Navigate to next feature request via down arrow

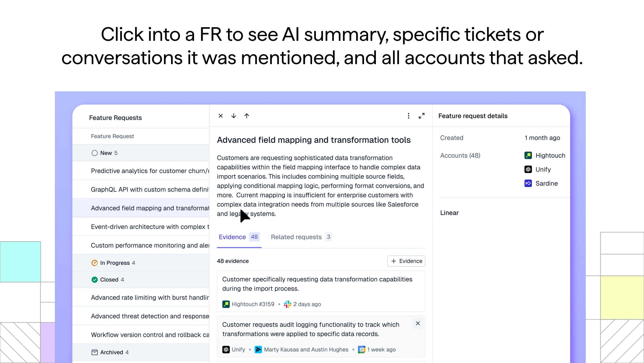[234, 116]
